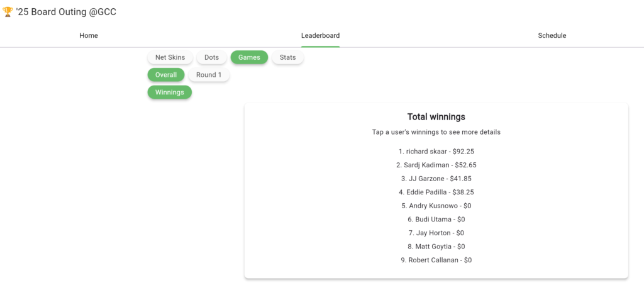
Task: Expand Eddie Padilla's winnings details
Action: tap(436, 193)
